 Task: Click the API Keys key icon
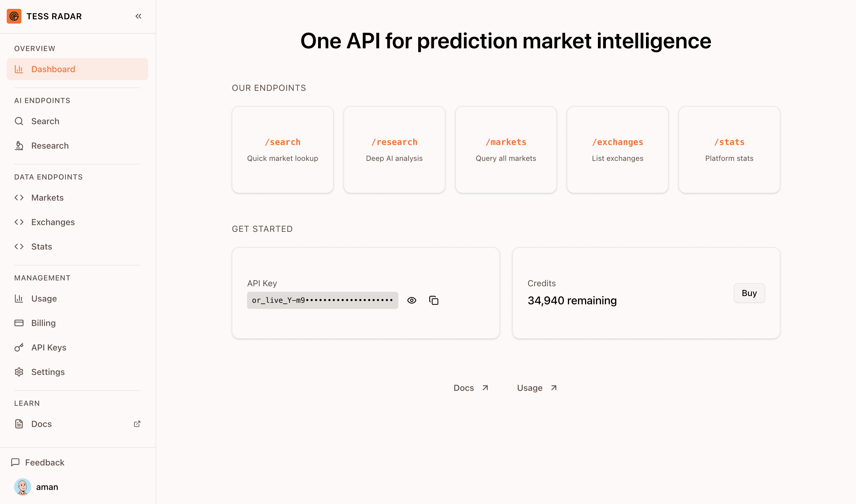19,347
